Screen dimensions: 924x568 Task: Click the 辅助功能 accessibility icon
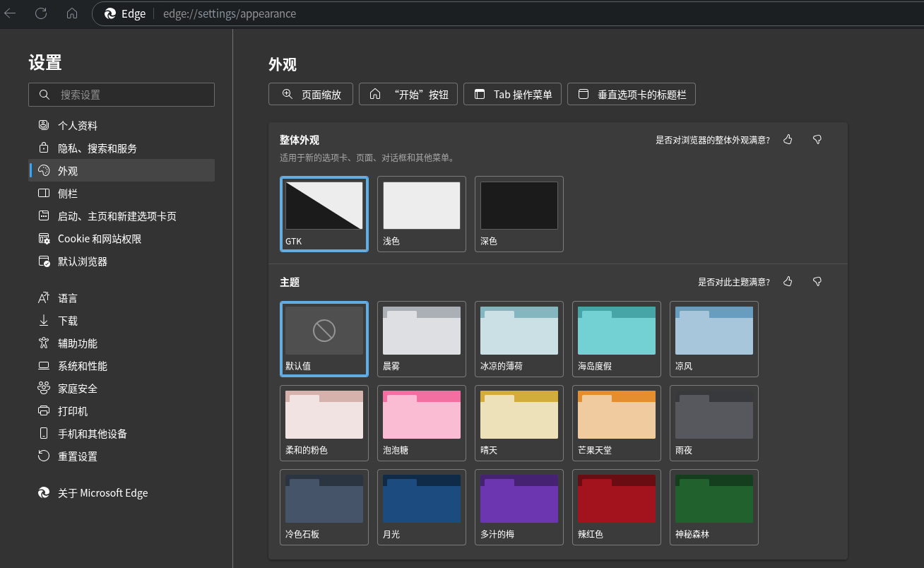[44, 343]
